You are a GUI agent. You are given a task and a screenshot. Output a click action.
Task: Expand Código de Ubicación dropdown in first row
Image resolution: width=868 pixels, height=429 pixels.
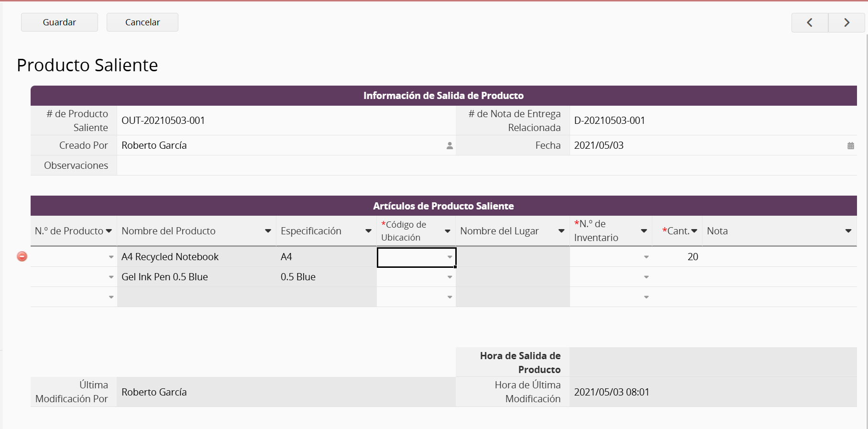click(450, 257)
